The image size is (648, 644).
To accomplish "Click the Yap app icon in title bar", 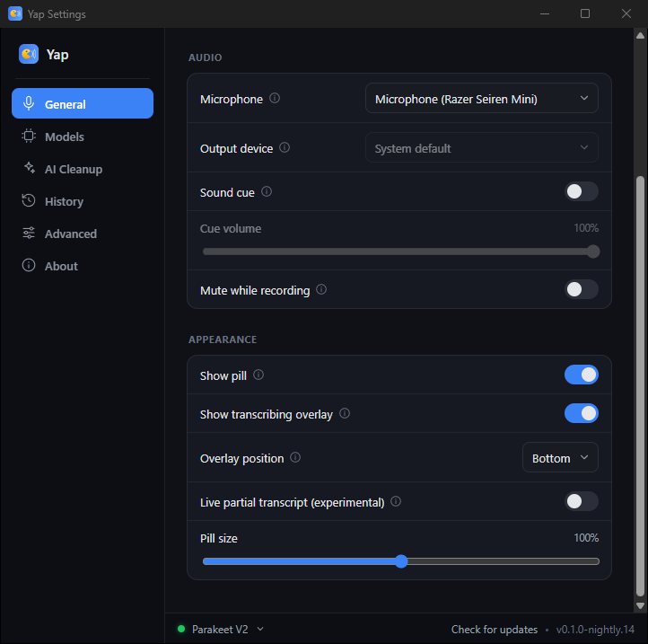I will coord(15,13).
